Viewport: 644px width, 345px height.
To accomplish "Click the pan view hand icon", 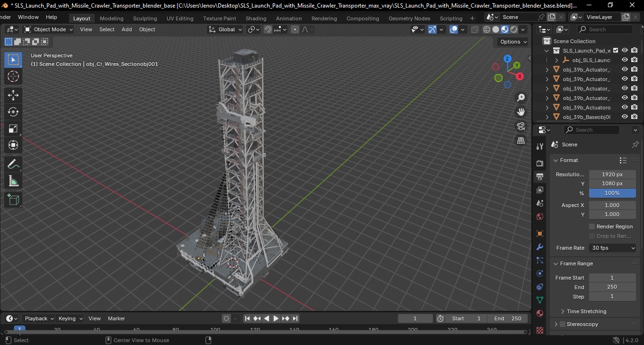I will point(521,112).
